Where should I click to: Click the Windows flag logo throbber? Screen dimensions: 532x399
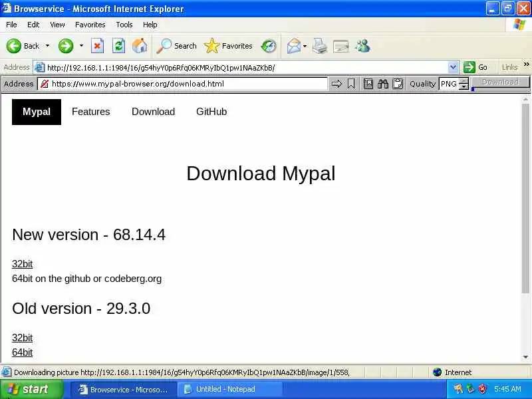click(x=519, y=25)
